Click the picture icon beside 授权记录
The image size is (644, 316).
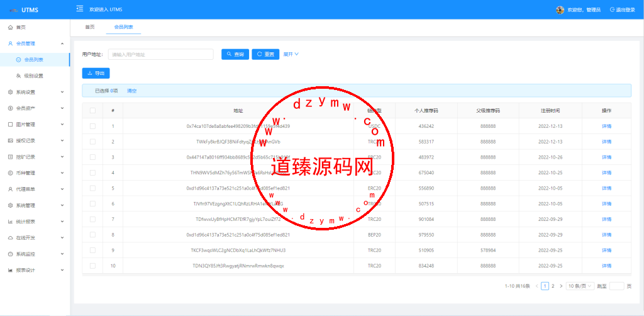pyautogui.click(x=11, y=141)
